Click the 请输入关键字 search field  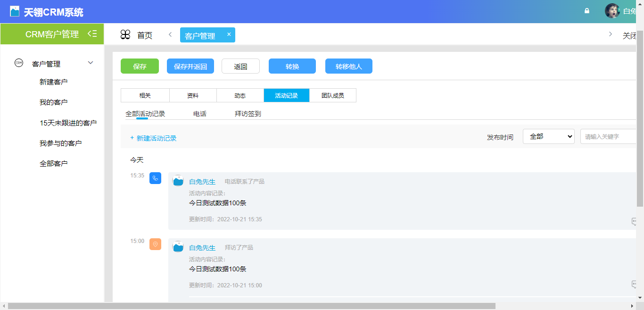point(609,136)
